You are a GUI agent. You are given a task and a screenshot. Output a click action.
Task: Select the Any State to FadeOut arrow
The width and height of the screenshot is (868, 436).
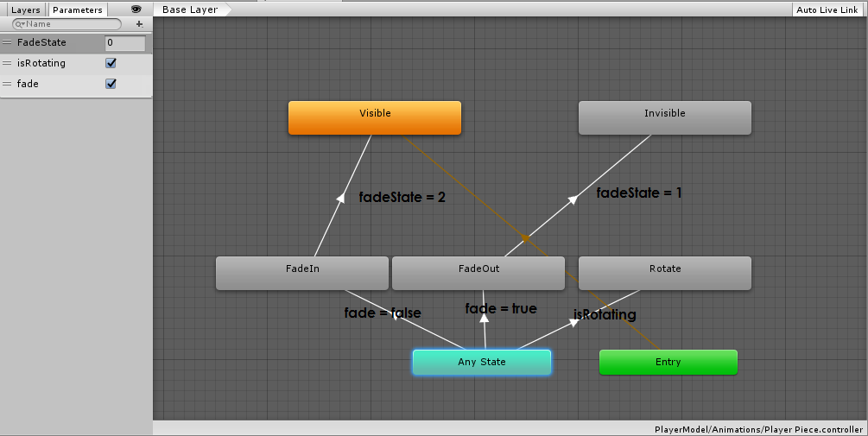pyautogui.click(x=485, y=319)
